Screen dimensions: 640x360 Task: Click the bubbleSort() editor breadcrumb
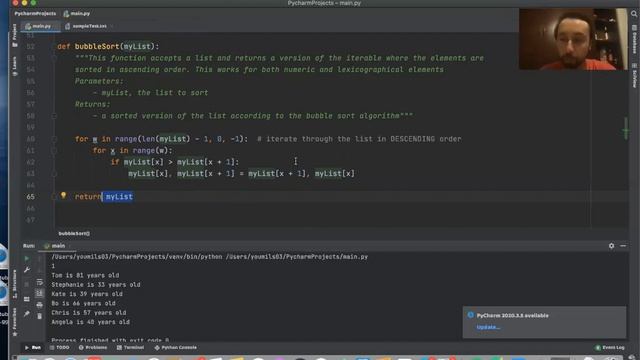(74, 233)
